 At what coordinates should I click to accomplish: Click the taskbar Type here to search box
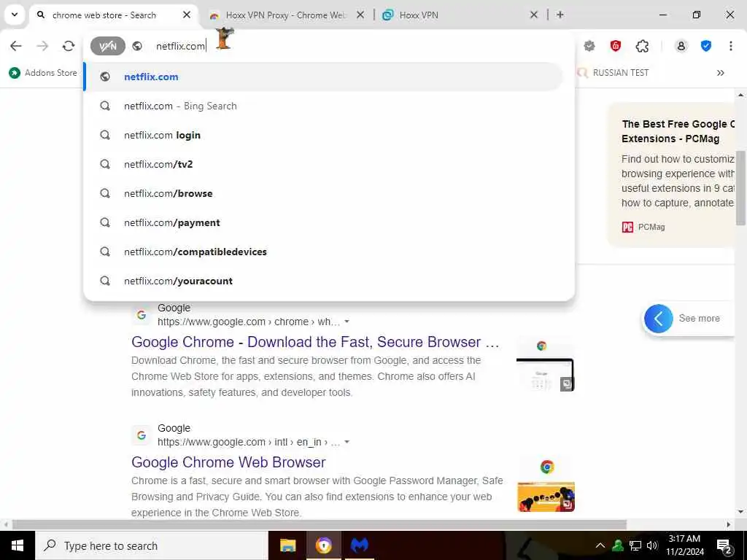(x=152, y=545)
